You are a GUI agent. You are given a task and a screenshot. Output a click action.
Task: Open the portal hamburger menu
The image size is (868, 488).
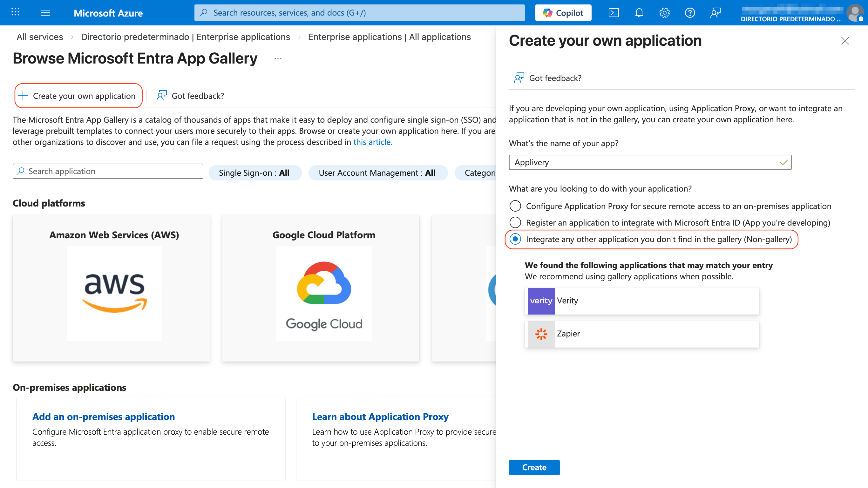point(45,12)
